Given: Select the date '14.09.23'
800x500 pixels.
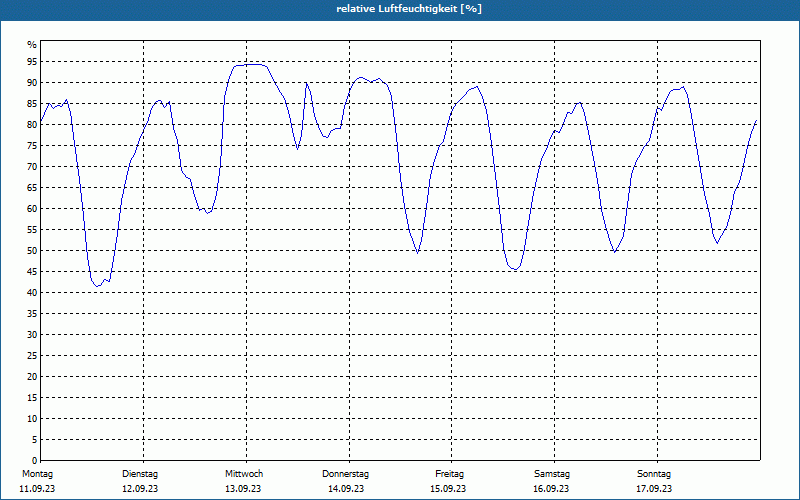Looking at the screenshot, I should tap(346, 489).
